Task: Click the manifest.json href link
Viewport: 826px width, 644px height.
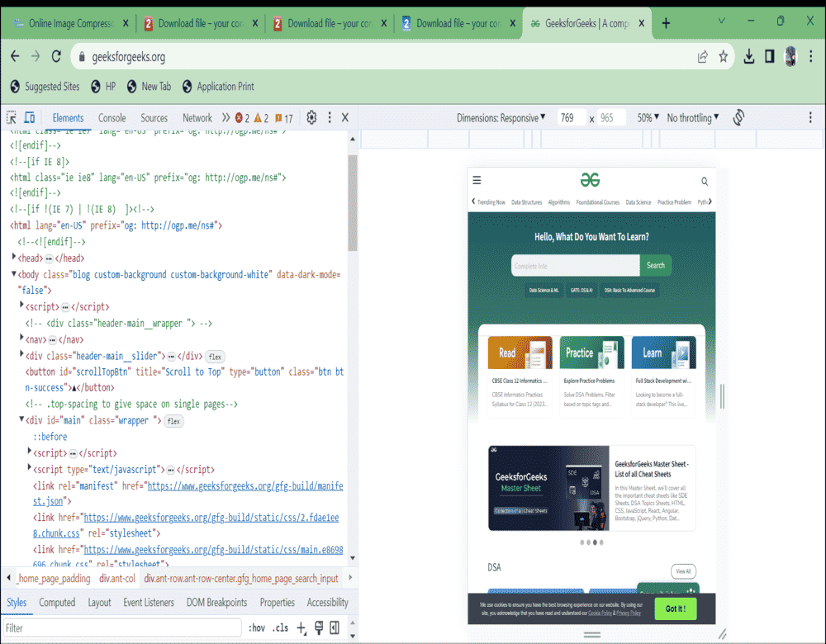Action: pyautogui.click(x=244, y=486)
